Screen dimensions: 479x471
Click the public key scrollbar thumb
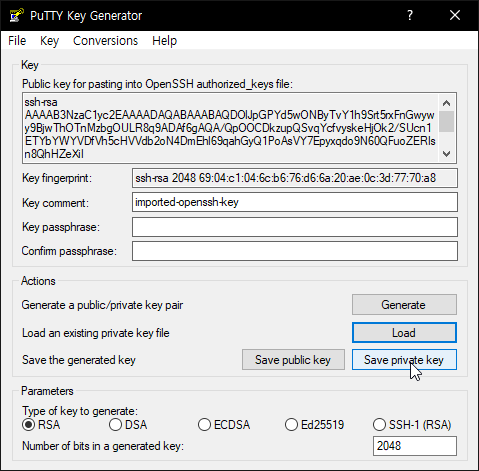[x=447, y=121]
